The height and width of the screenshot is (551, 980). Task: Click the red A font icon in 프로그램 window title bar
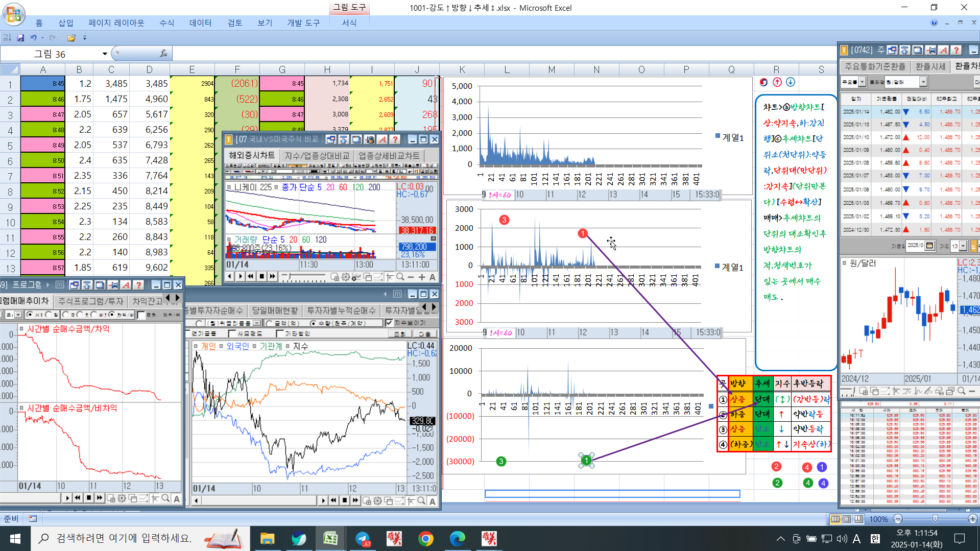(126, 285)
